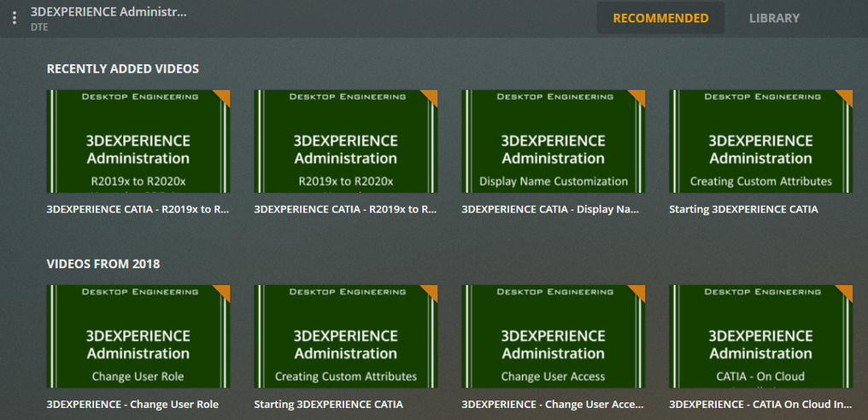Open the Change User Role video thumbnail
The height and width of the screenshot is (420, 868).
point(138,336)
